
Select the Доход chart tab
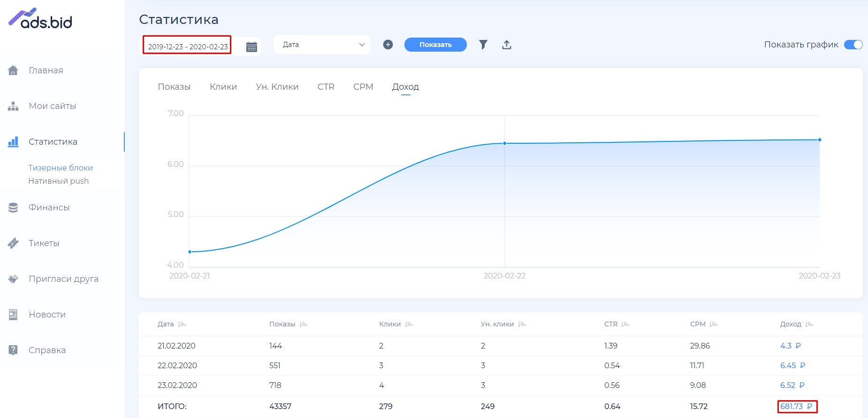tap(405, 87)
